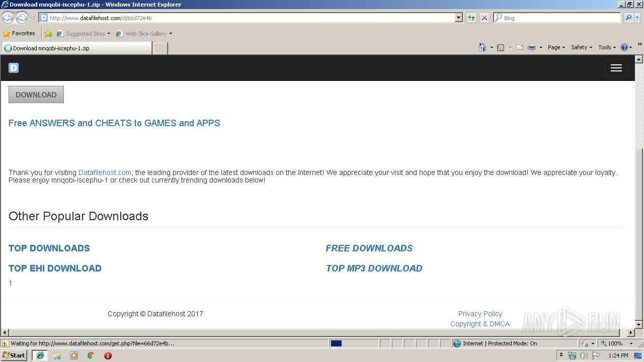This screenshot has height=362, width=644.
Task: Show hidden tray icons arrow
Action: 561,355
